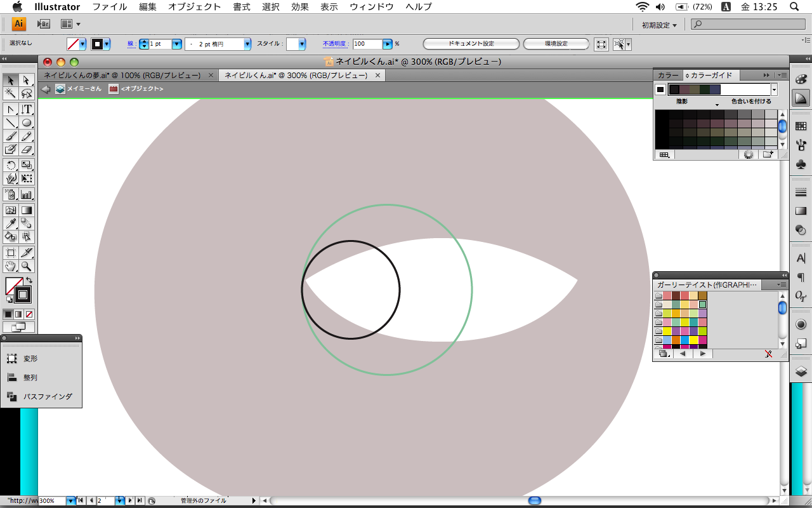Click the 環境設定 button
The height and width of the screenshot is (508, 812).
(x=556, y=44)
